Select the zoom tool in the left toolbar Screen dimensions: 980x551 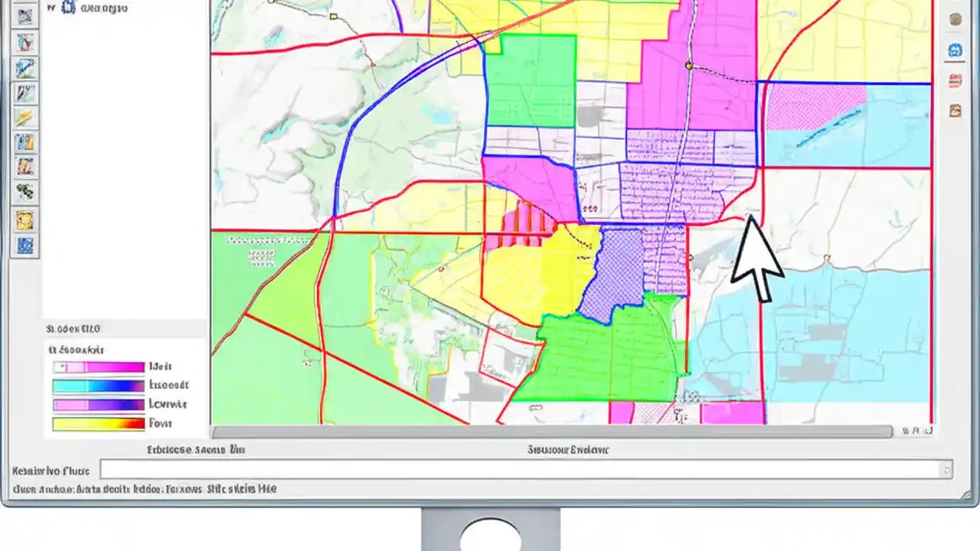pyautogui.click(x=25, y=43)
